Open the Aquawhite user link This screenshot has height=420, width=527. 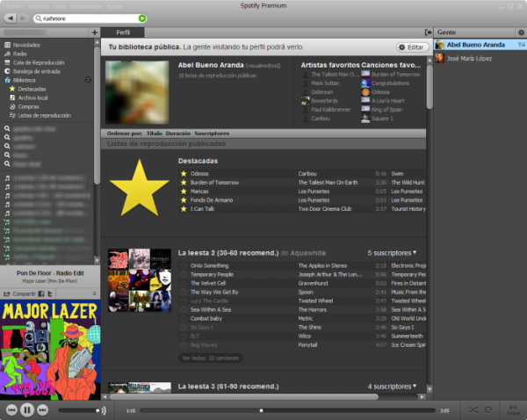[308, 253]
